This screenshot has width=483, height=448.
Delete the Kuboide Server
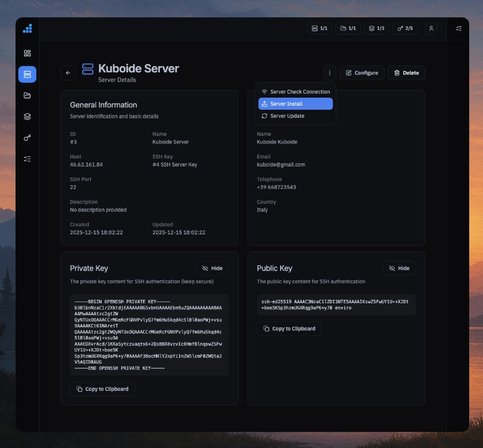[x=406, y=73]
